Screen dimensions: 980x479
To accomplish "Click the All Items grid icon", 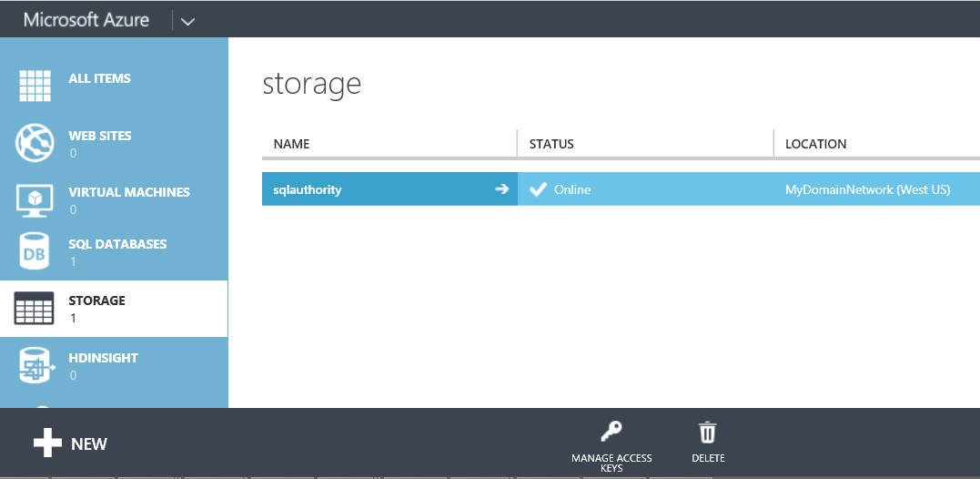I will 35,86.
